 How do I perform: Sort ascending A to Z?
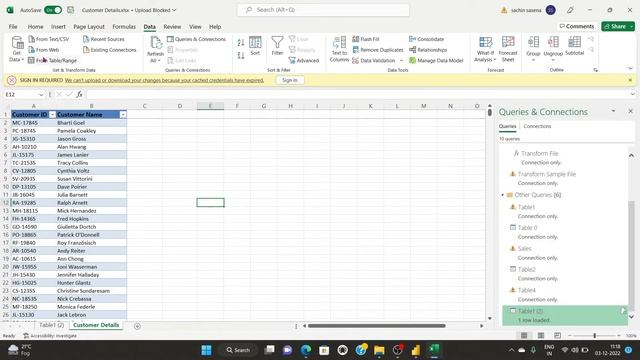241,42
